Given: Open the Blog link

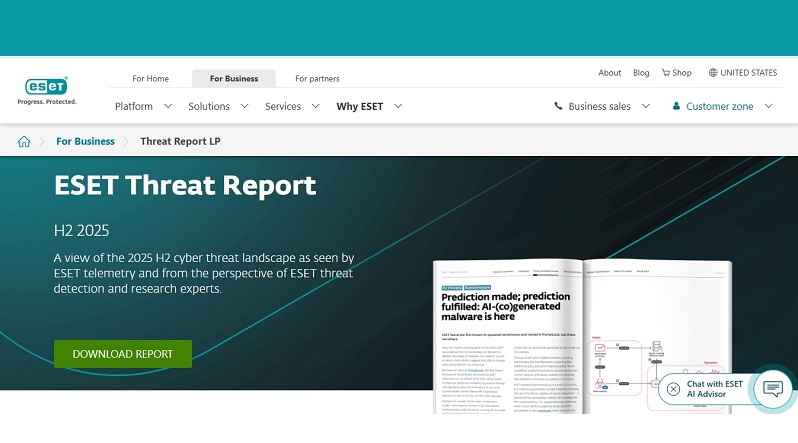Looking at the screenshot, I should point(641,73).
